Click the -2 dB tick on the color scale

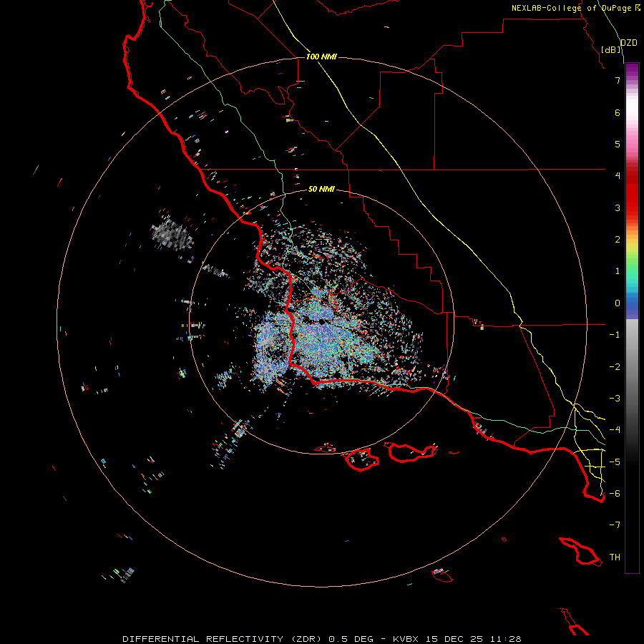pyautogui.click(x=615, y=367)
